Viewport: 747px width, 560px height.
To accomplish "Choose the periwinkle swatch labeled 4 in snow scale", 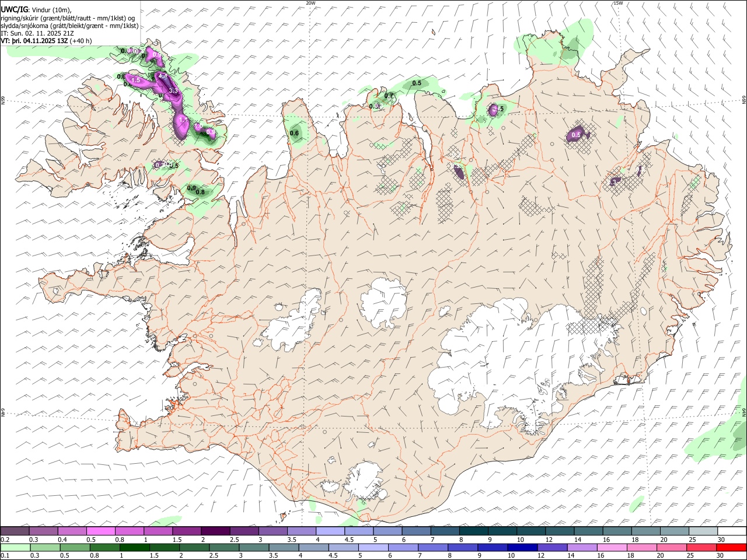I will coord(330,531).
